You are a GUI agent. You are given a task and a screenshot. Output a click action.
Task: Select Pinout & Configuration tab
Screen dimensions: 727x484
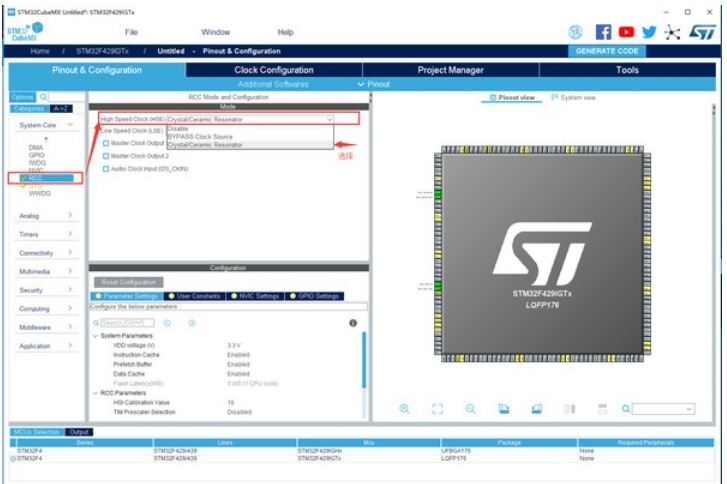pyautogui.click(x=97, y=70)
